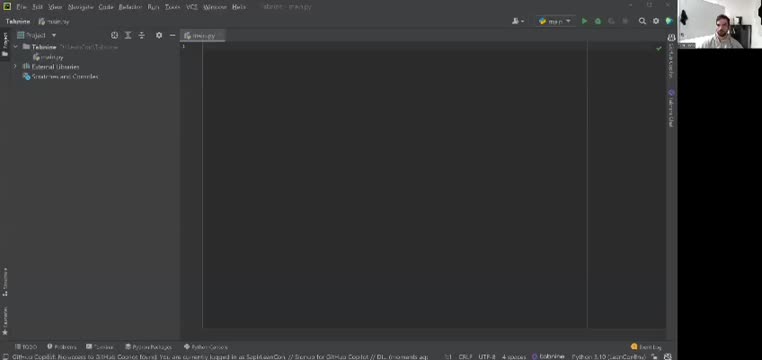The width and height of the screenshot is (762, 360).
Task: Open the main run configuration dropdown
Action: click(555, 21)
